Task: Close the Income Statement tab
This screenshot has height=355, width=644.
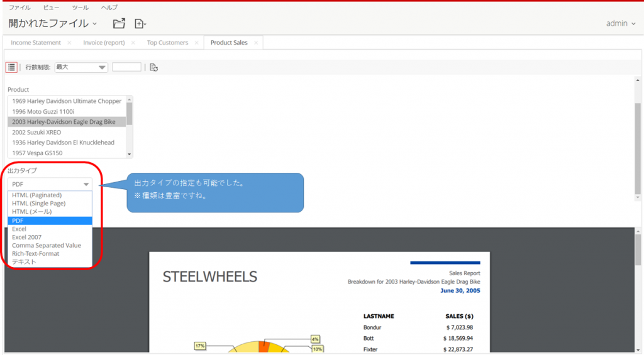Action: (x=69, y=43)
